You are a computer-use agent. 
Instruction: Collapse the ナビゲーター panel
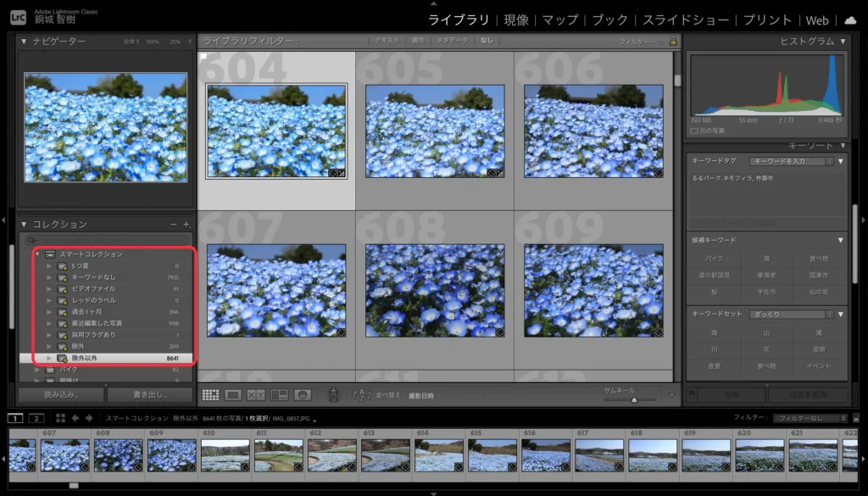[23, 41]
